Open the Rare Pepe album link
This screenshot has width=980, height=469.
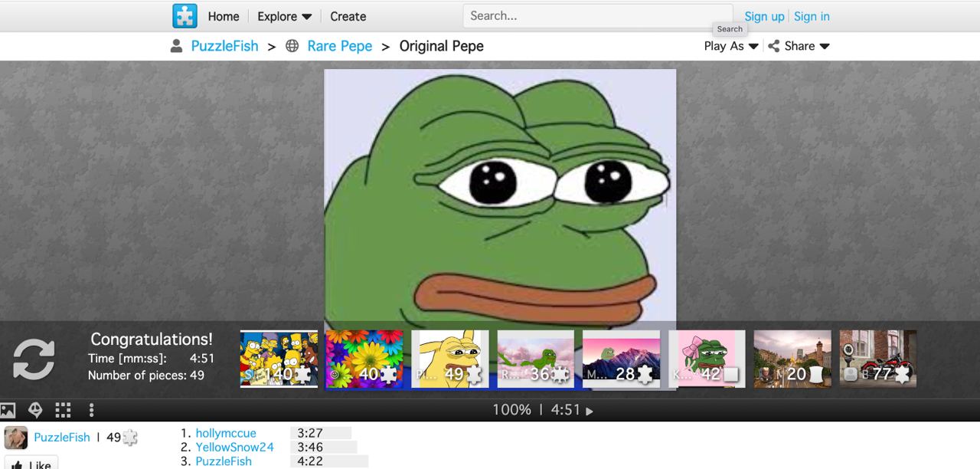tap(340, 46)
